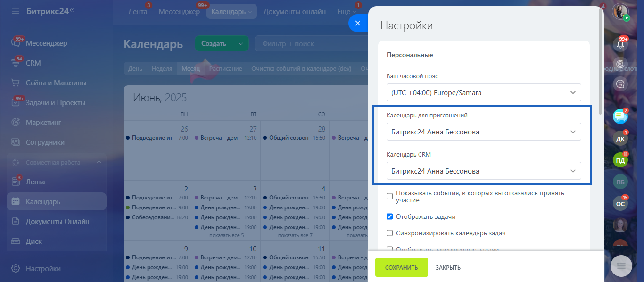
Task: Open the Календарь для приглашений dropdown
Action: pos(484,132)
